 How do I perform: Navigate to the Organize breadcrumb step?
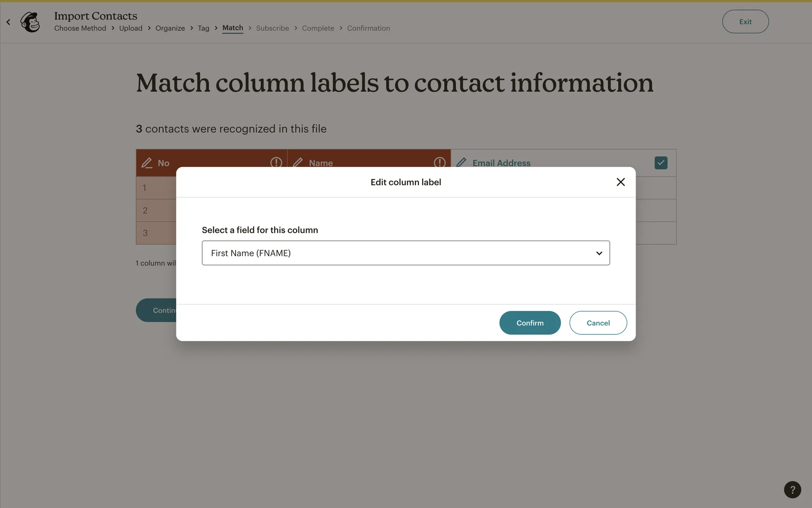coord(170,28)
